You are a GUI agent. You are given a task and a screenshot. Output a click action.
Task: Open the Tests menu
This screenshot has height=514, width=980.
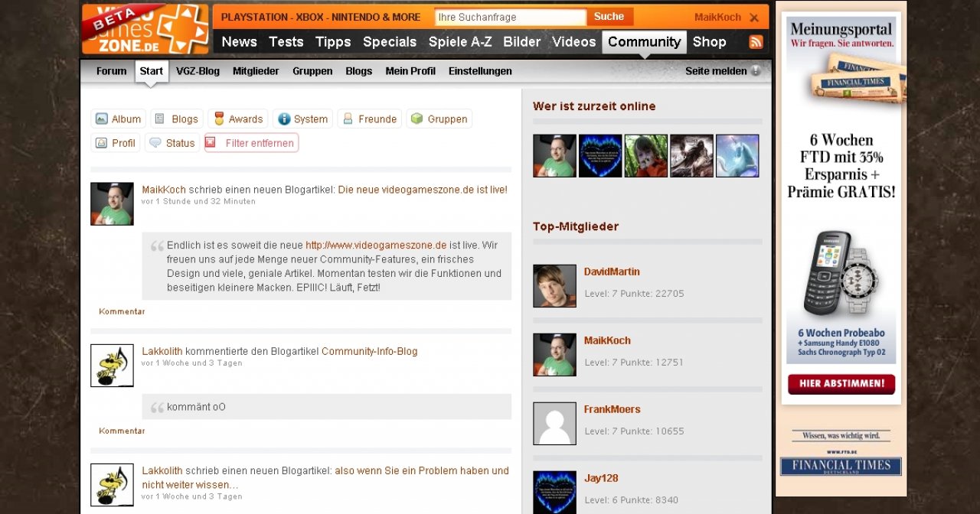[286, 42]
